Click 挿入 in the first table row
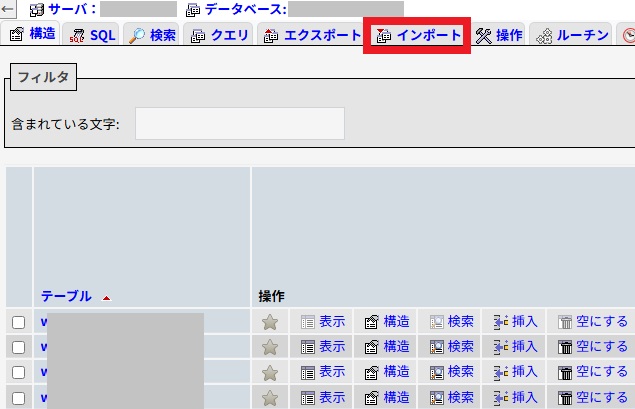This screenshot has width=635, height=409. pyautogui.click(x=516, y=322)
